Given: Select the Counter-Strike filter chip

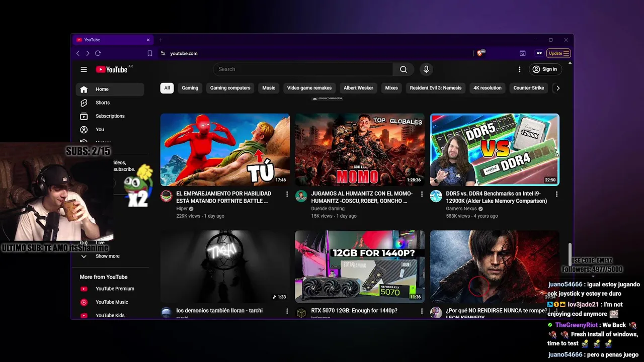Looking at the screenshot, I should pyautogui.click(x=529, y=88).
